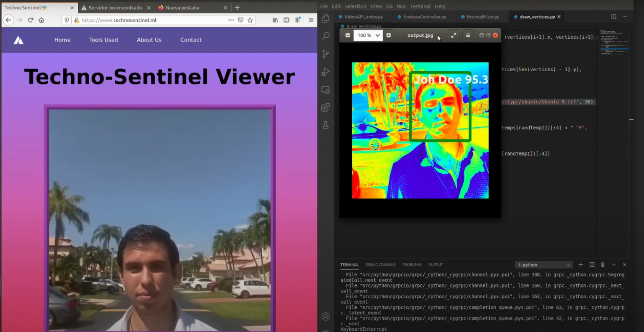Show Firefox sidebars

286,20
